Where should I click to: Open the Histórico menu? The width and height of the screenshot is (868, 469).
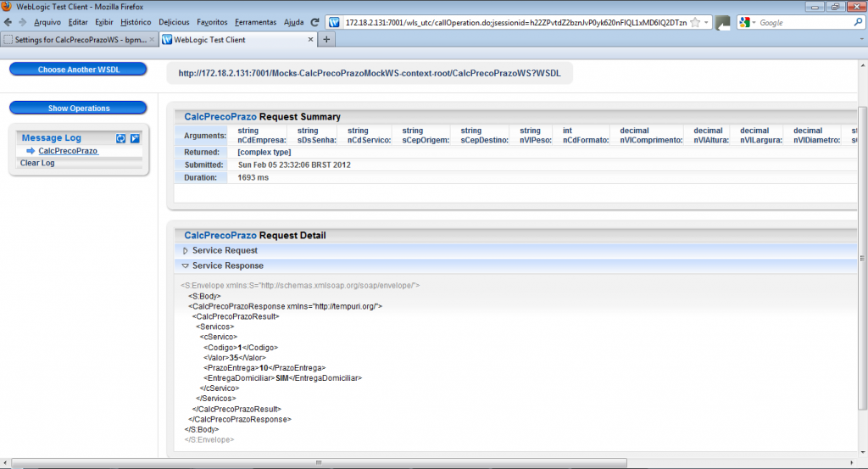point(136,22)
